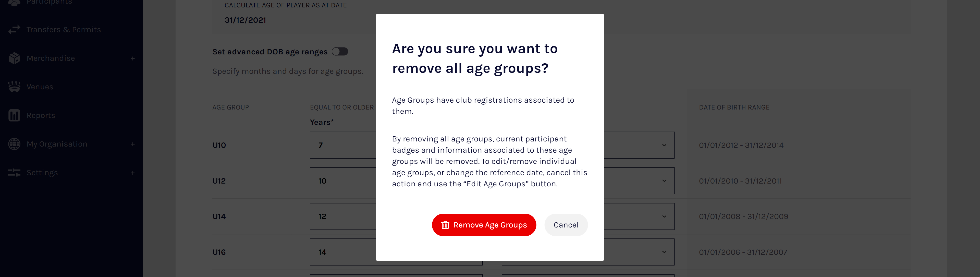Image resolution: width=980 pixels, height=277 pixels.
Task: Click the My Organisation globe icon
Action: (x=14, y=144)
